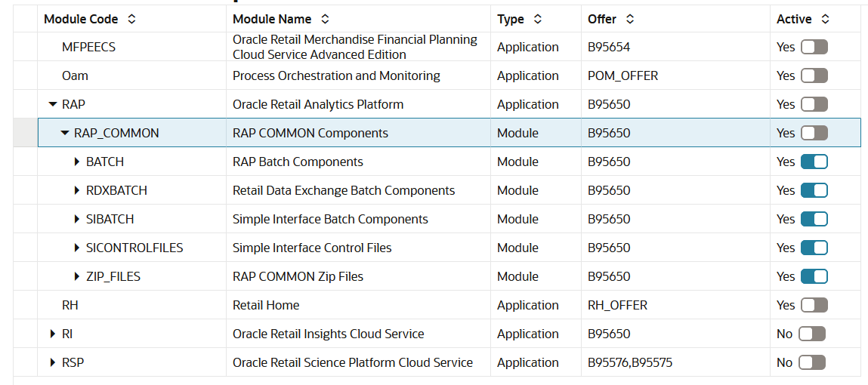Expand the RI application node
868x385 pixels.
coord(53,334)
